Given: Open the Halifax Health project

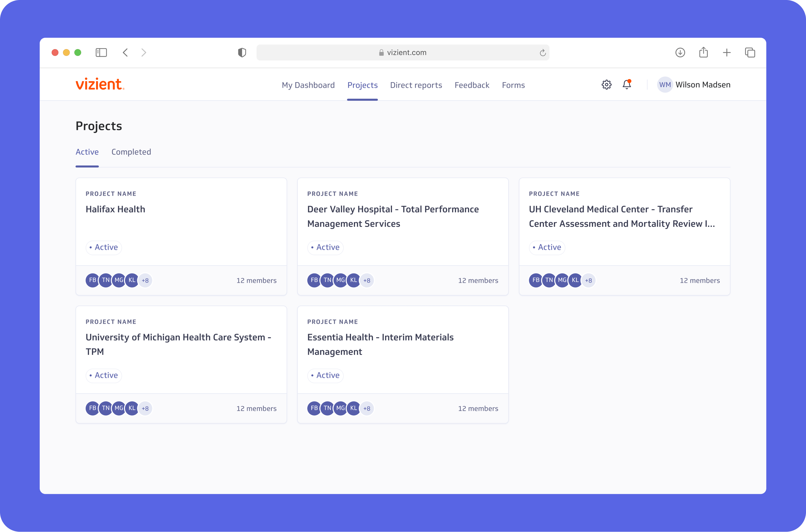Looking at the screenshot, I should tap(116, 209).
